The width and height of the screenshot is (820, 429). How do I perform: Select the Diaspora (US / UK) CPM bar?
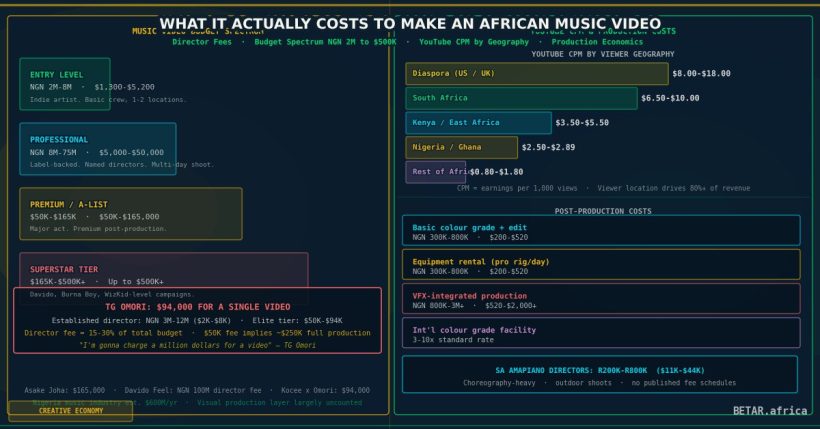(x=537, y=74)
